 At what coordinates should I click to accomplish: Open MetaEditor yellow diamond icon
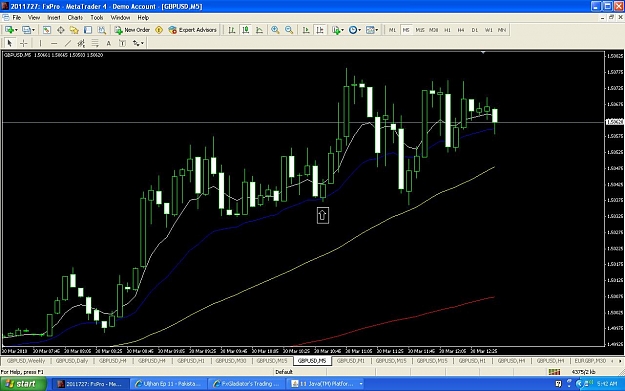[x=159, y=30]
